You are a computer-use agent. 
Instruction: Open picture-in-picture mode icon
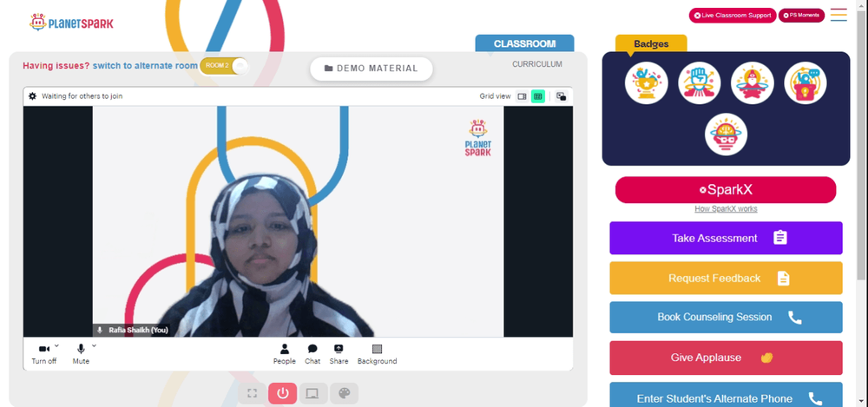(562, 96)
